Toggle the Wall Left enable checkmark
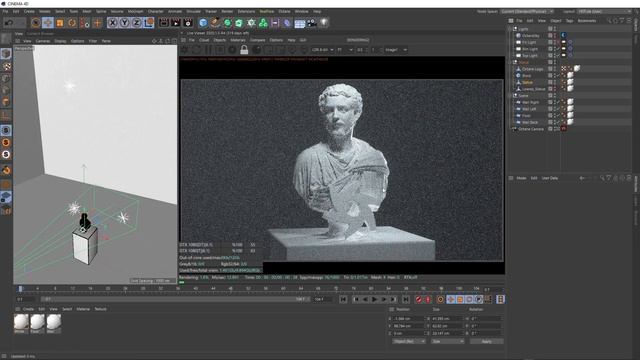This screenshot has height=360, width=640. (558, 109)
